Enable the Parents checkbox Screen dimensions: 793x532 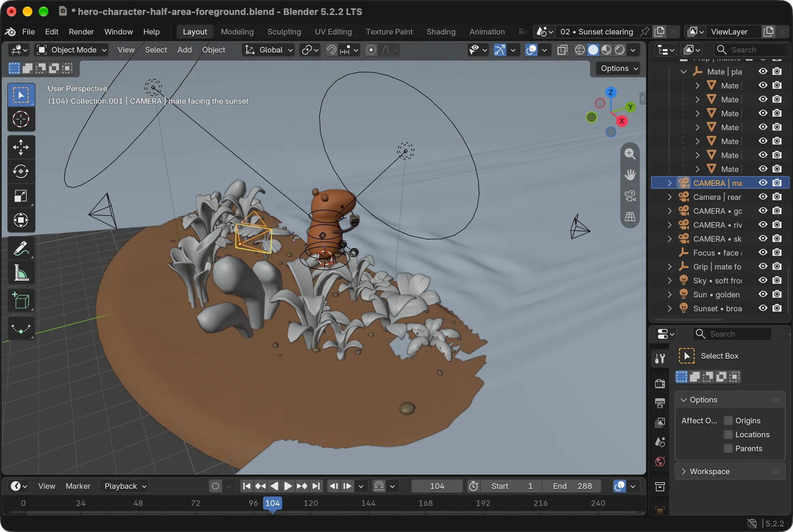(x=728, y=448)
